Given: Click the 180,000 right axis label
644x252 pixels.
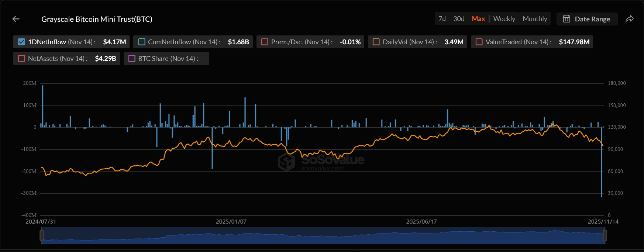Looking at the screenshot, I should [617, 83].
